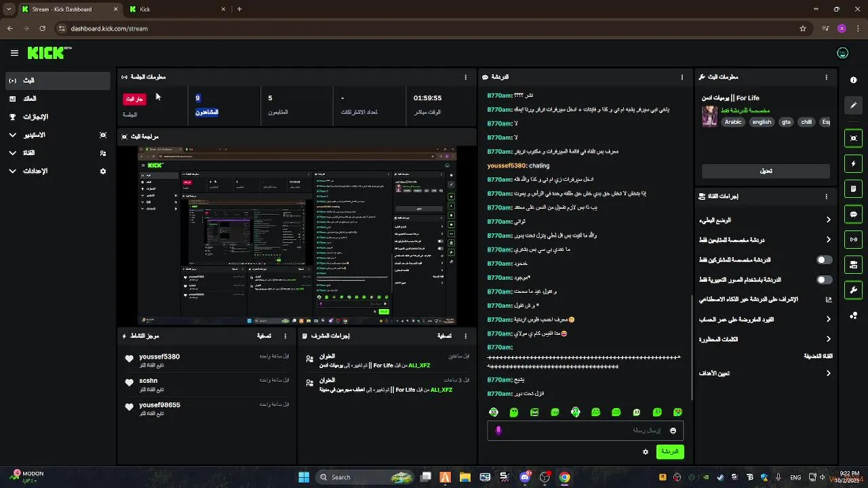Open a new browser tab
868x488 pixels.
(239, 9)
